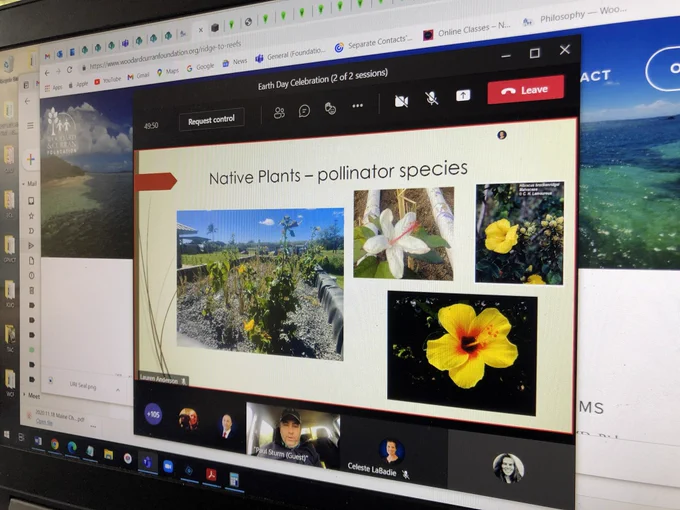Screen dimensions: 680x510
Task: Open the Google bookmark
Action: 200,67
